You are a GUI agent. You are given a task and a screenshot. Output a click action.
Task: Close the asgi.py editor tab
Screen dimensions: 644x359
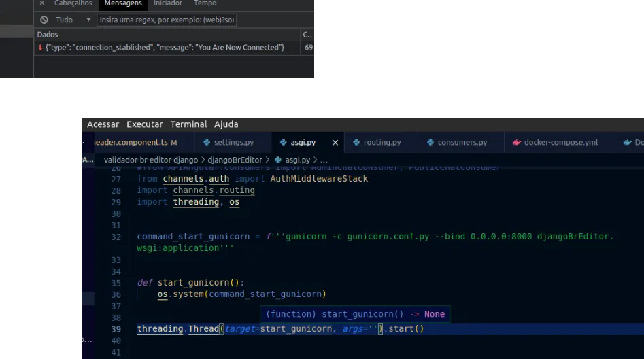(335, 143)
